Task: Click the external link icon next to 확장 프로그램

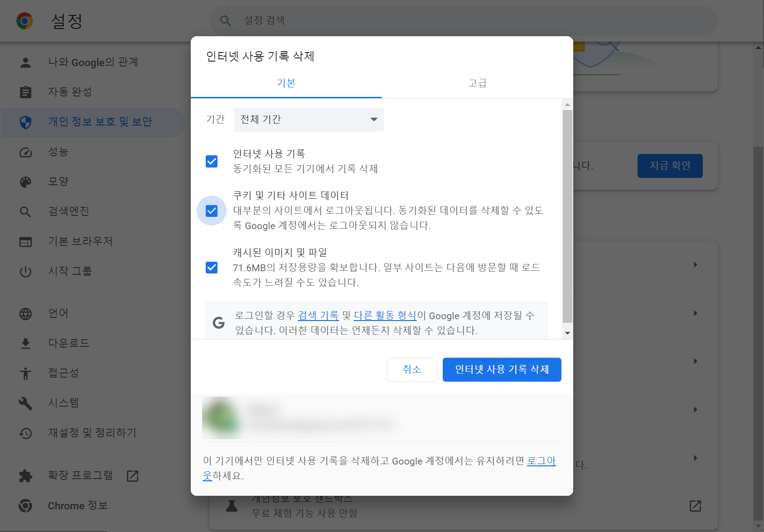Action: tap(133, 476)
